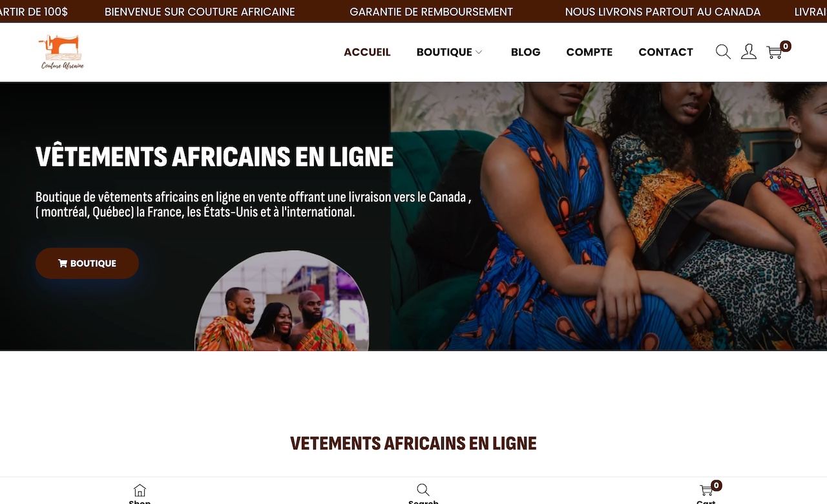Click the hero image of women in dresses

[609, 216]
